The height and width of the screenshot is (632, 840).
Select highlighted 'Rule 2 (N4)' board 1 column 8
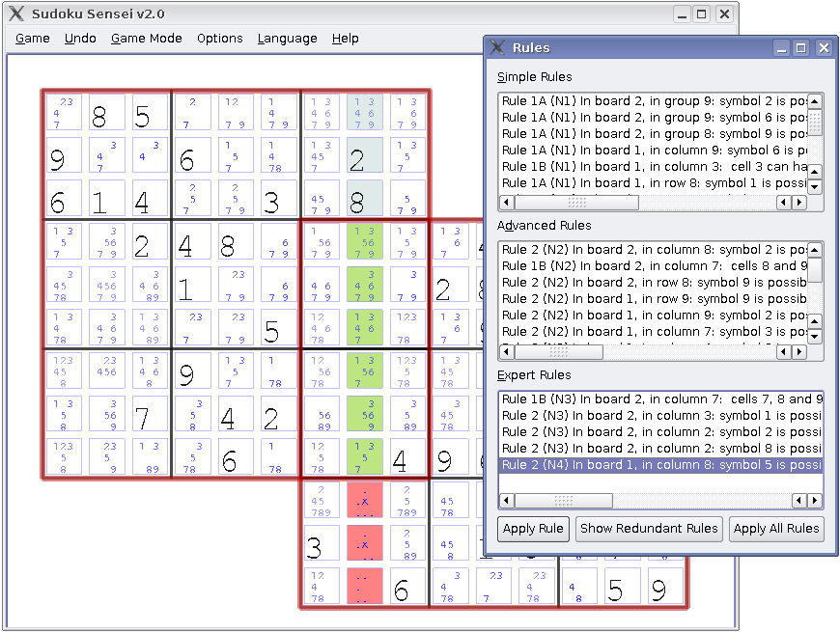point(660,464)
